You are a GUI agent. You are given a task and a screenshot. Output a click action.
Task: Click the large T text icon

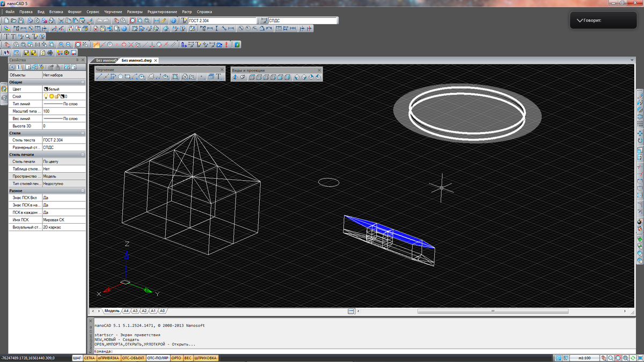[6, 36]
